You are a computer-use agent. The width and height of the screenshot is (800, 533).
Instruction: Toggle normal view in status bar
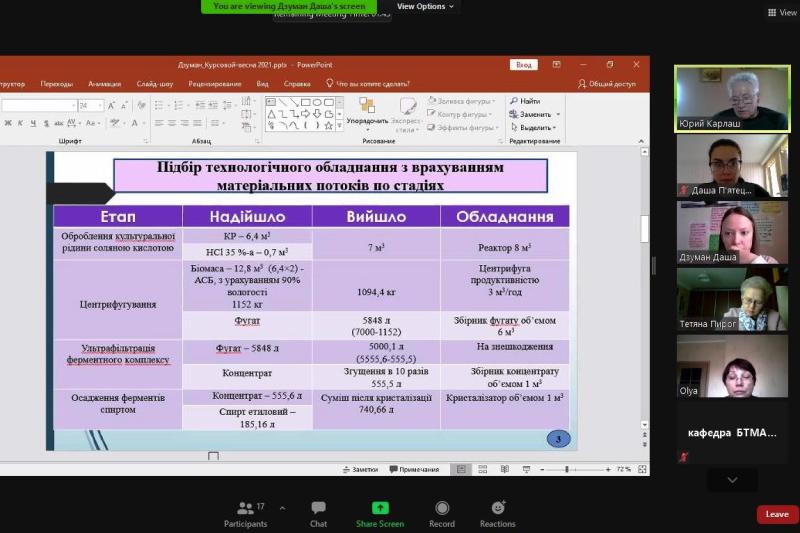461,469
